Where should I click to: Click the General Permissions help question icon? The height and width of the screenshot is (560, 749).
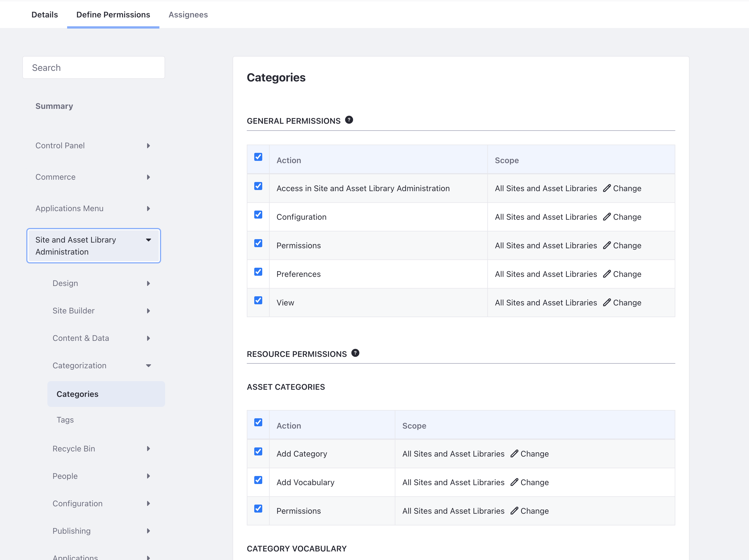pos(349,120)
